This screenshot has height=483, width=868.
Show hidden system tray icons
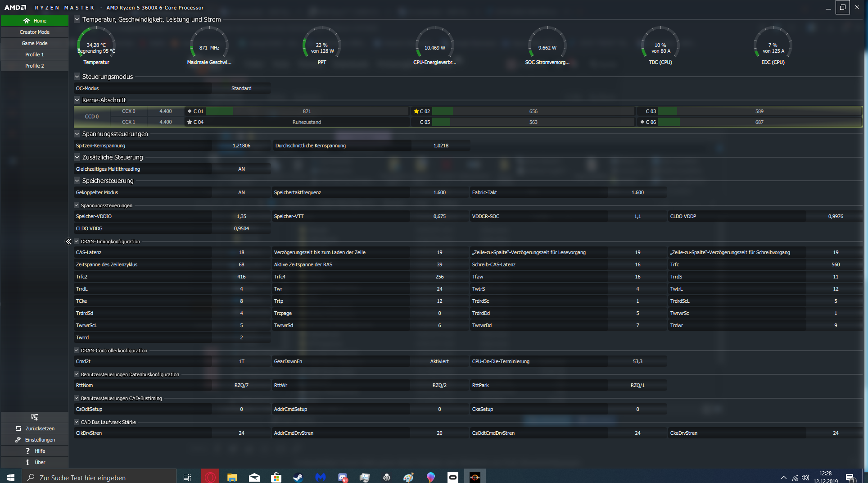coord(784,478)
